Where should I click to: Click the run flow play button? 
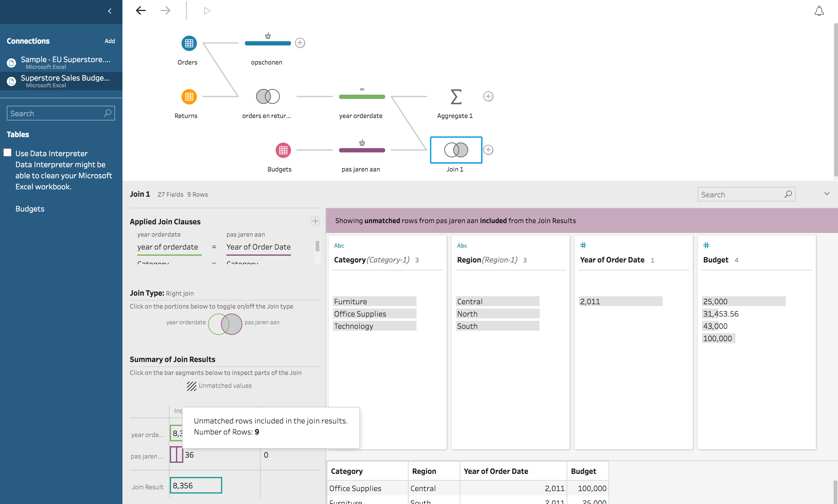click(207, 11)
